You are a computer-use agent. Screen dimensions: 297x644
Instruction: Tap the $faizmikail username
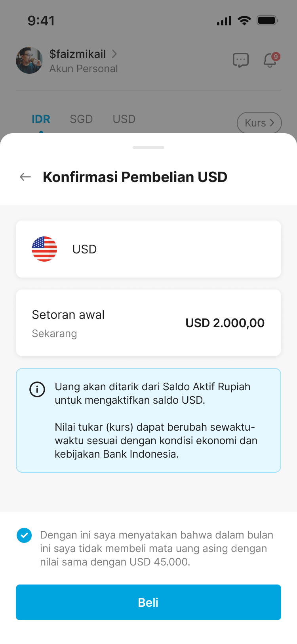(x=78, y=54)
